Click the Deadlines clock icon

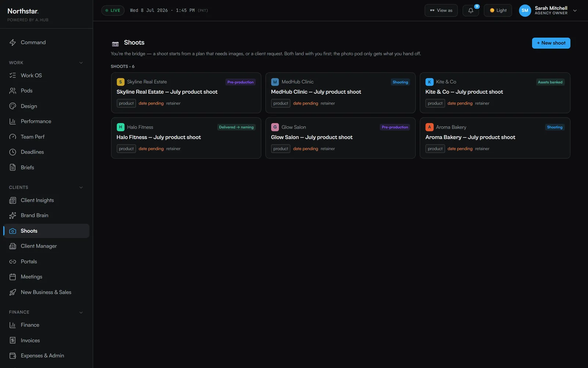[x=12, y=152]
